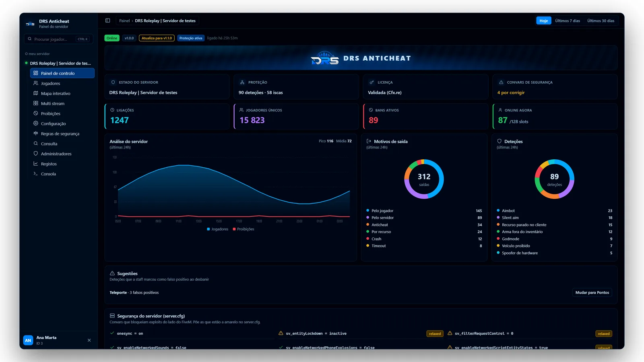Image resolution: width=644 pixels, height=362 pixels.
Task: Click the Pelo jogador legend row
Action: point(424,211)
